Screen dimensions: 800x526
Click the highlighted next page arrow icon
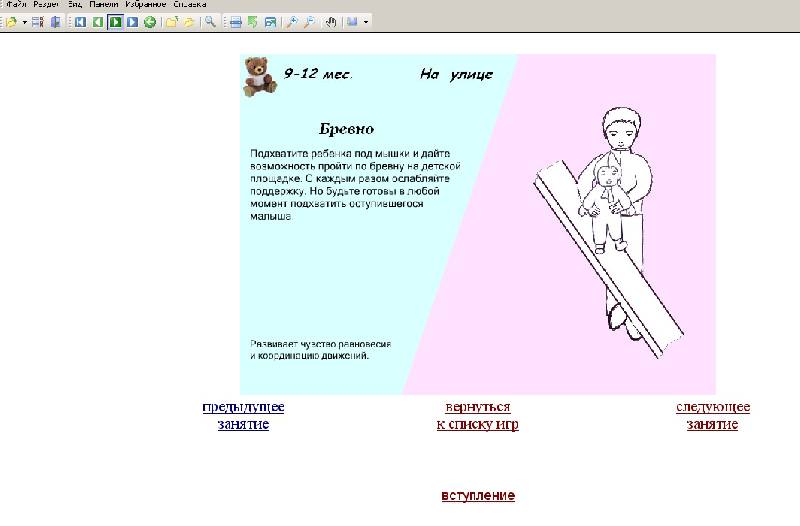click(x=115, y=21)
